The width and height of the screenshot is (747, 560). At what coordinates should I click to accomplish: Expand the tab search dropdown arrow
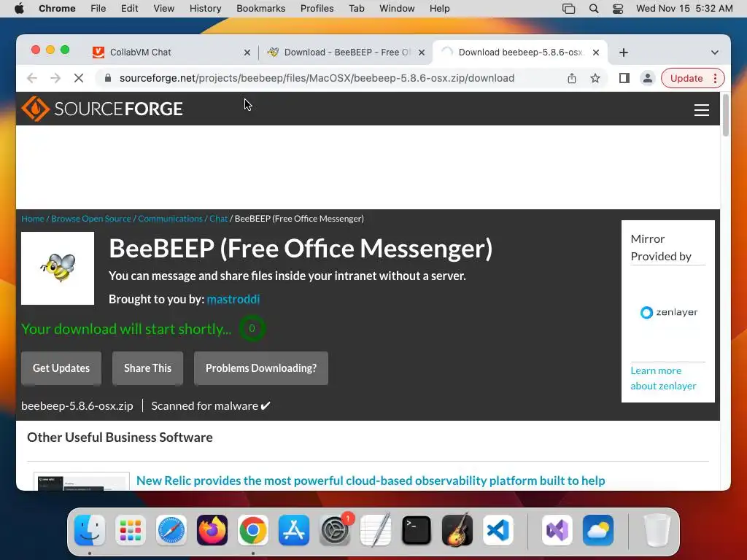715,52
